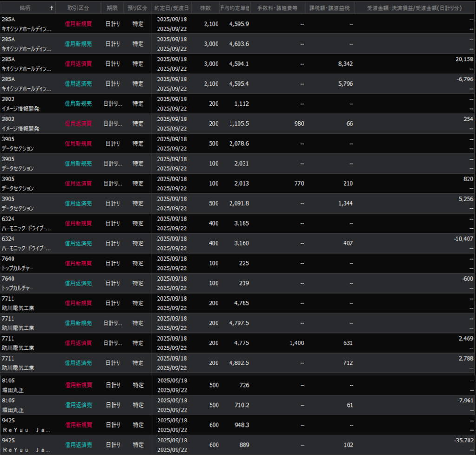Click the 株数 column header
The height and width of the screenshot is (455, 476).
(x=205, y=8)
